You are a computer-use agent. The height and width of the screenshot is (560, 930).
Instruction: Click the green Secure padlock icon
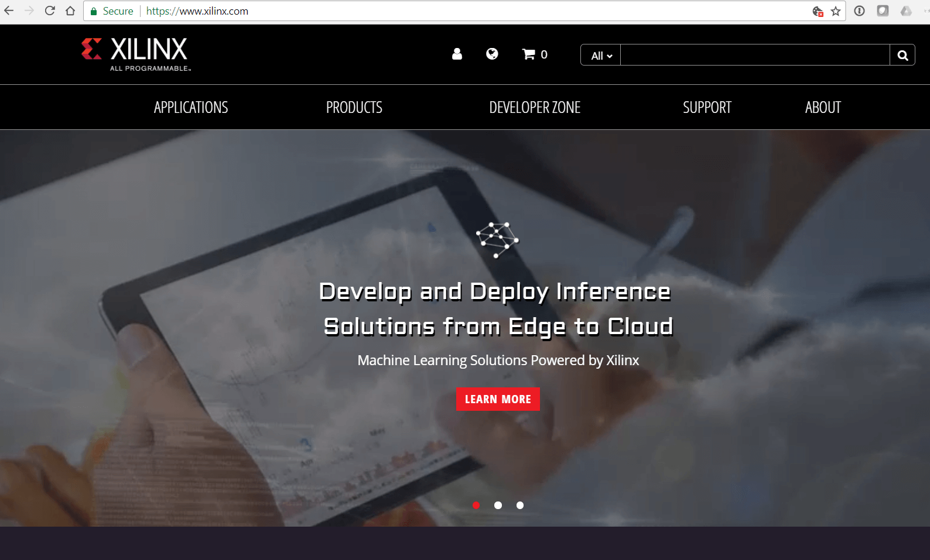point(94,11)
